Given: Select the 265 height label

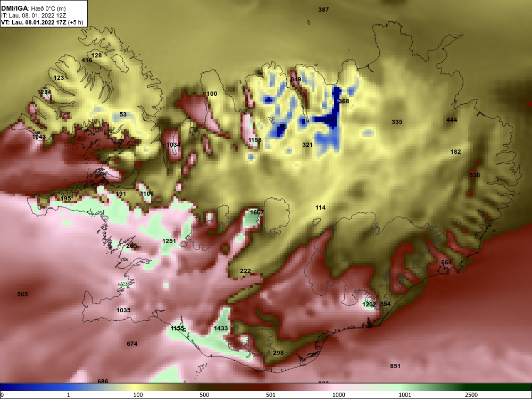Looking at the screenshot, I should (131, 246).
